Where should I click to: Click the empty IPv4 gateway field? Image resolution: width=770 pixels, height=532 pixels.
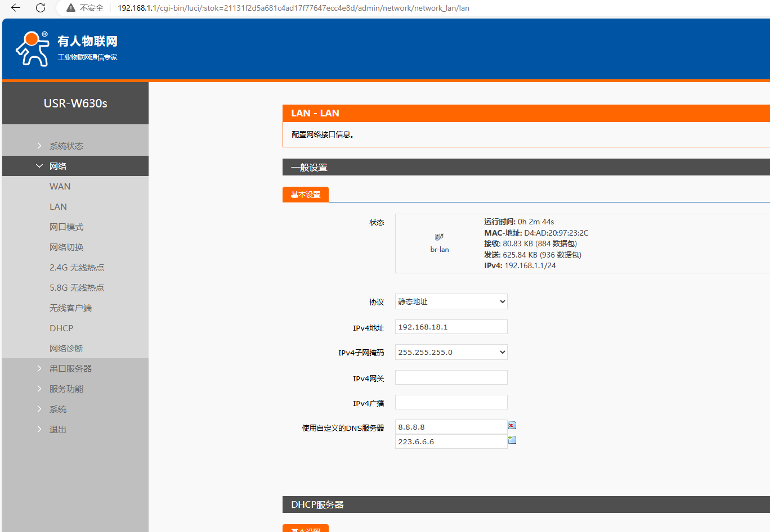pyautogui.click(x=451, y=377)
